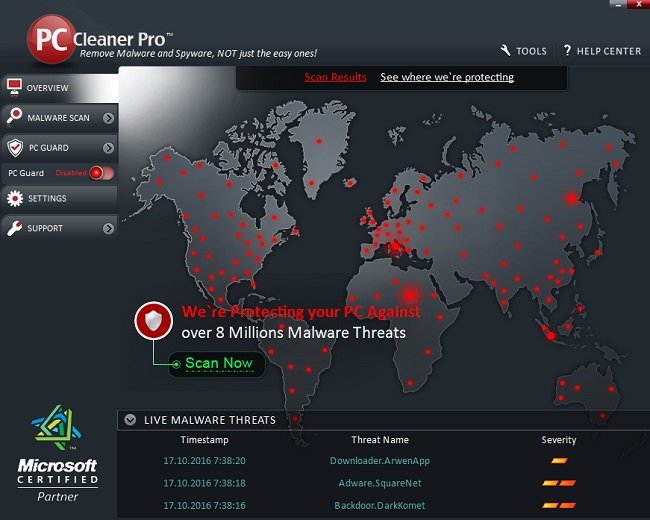Close the PC Cleaner Pro window
This screenshot has width=650, height=520.
click(638, 4)
